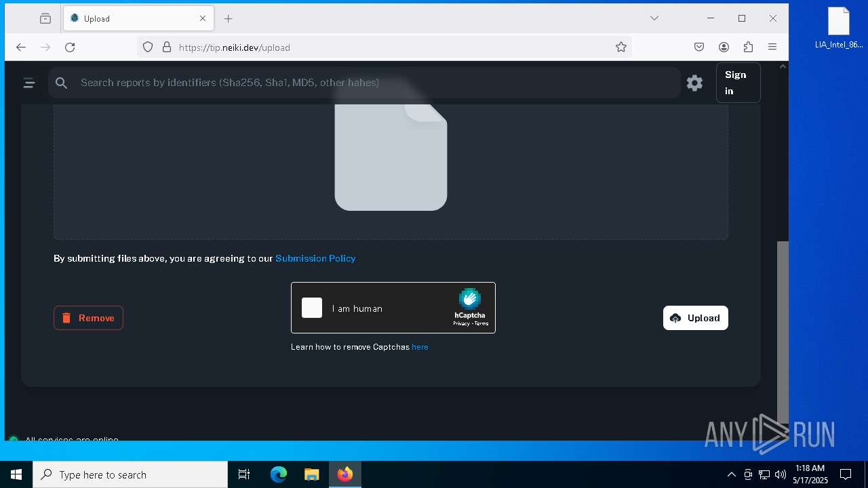Go back in Firefox
868x488 pixels.
tap(21, 47)
